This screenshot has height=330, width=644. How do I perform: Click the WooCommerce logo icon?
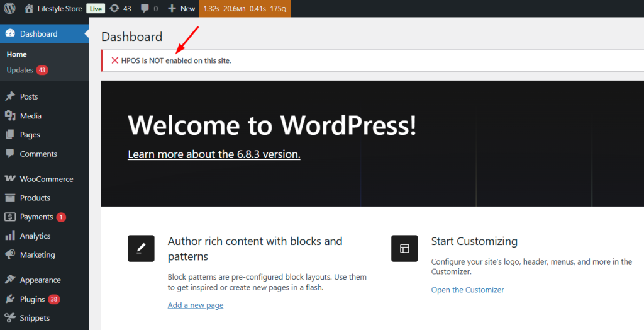point(10,179)
